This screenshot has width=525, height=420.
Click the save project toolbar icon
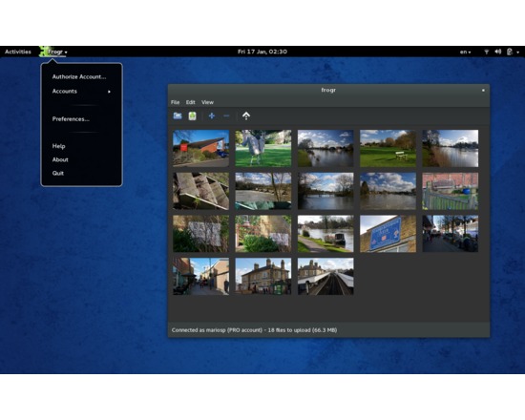pos(192,115)
